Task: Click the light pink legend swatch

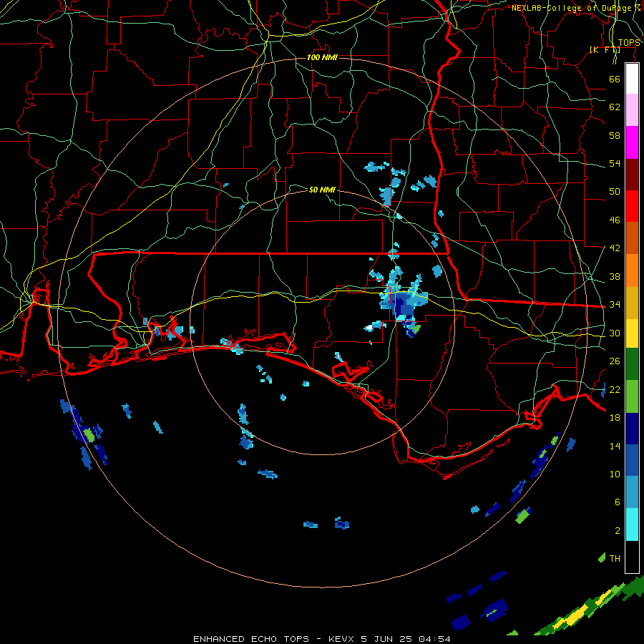Action: [632, 109]
